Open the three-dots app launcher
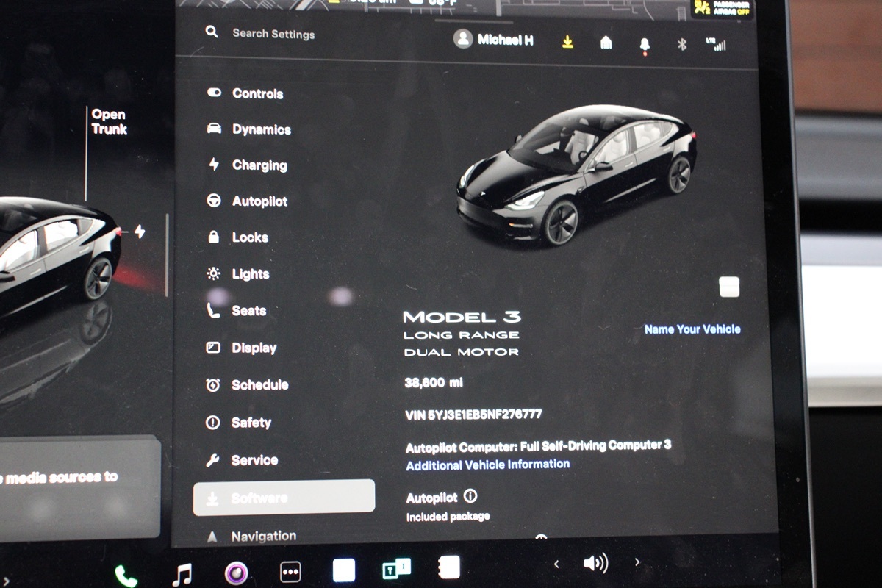This screenshot has height=588, width=882. point(290,572)
